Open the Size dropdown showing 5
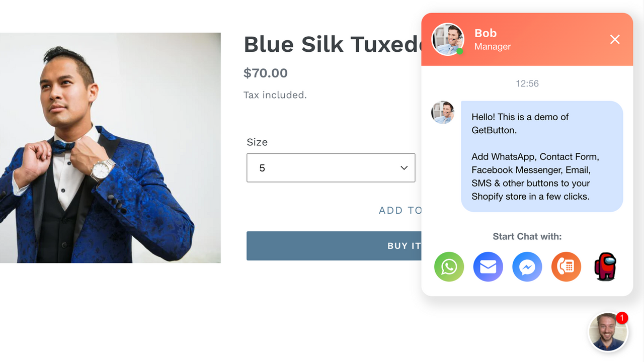 coord(331,168)
